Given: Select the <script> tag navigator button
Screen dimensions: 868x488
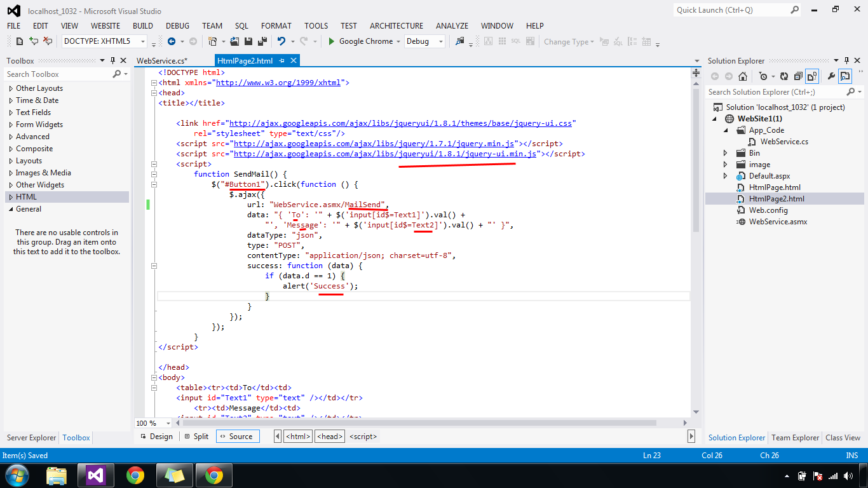Looking at the screenshot, I should pos(363,437).
